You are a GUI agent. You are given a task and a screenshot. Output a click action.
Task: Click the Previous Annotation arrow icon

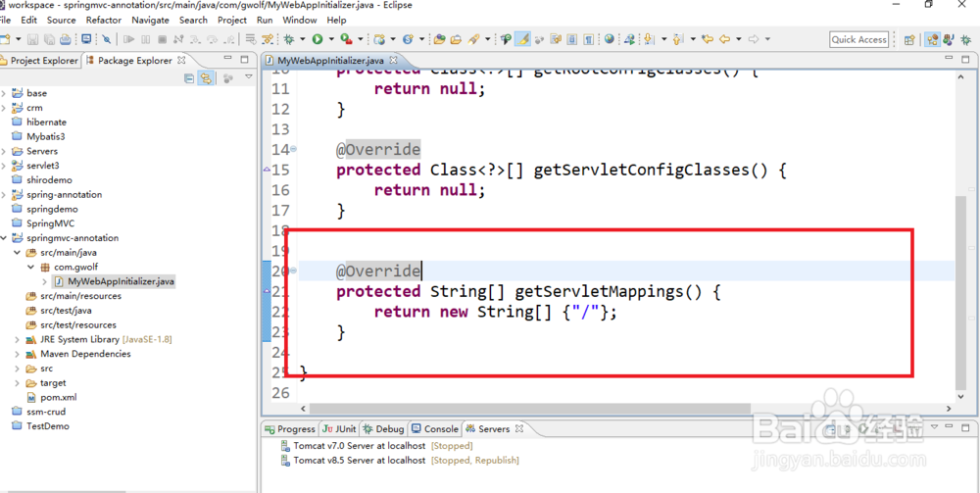[x=677, y=39]
